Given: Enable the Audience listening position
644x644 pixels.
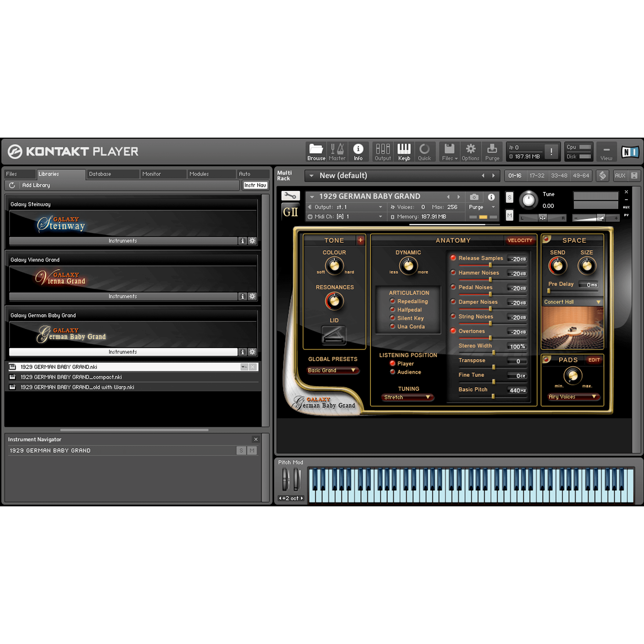Looking at the screenshot, I should [392, 372].
